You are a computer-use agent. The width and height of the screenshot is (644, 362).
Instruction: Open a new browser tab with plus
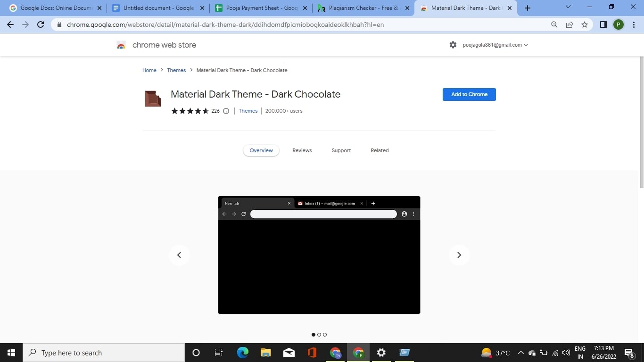point(528,8)
